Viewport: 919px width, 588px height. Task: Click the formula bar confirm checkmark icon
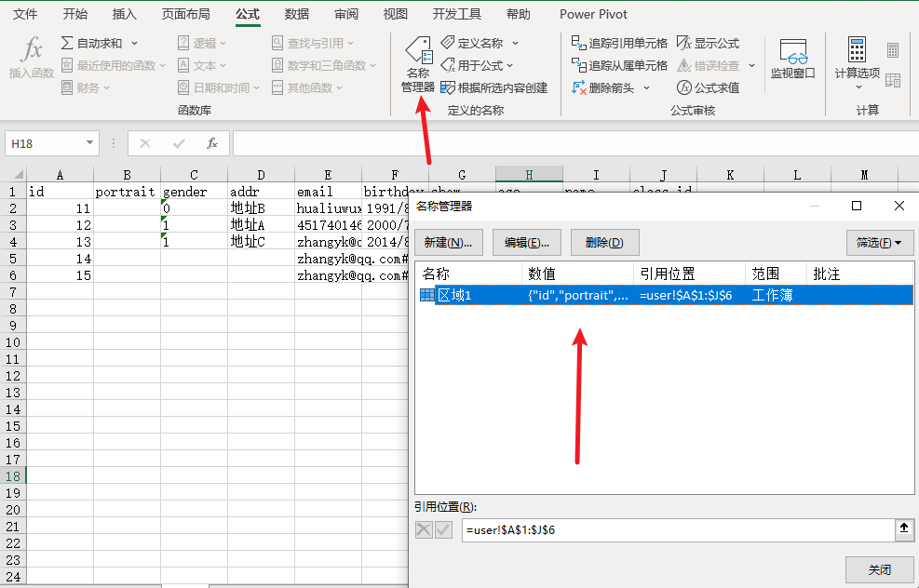click(180, 143)
